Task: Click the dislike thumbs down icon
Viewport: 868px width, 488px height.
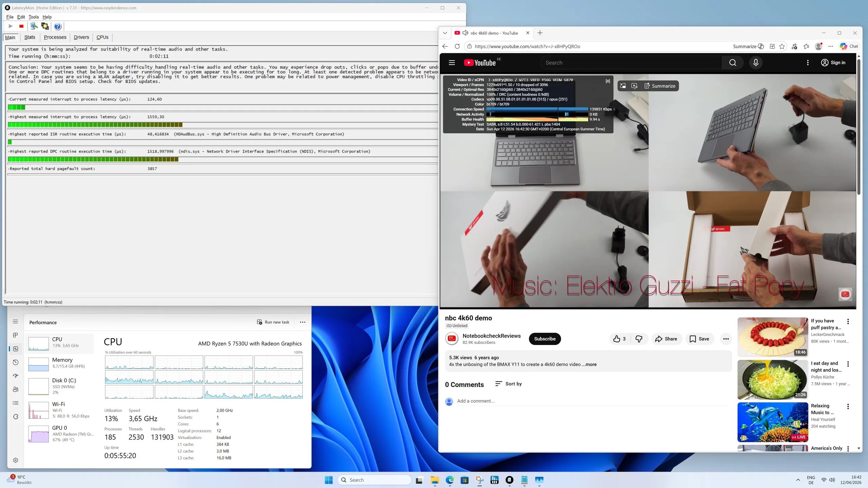Action: (x=639, y=339)
